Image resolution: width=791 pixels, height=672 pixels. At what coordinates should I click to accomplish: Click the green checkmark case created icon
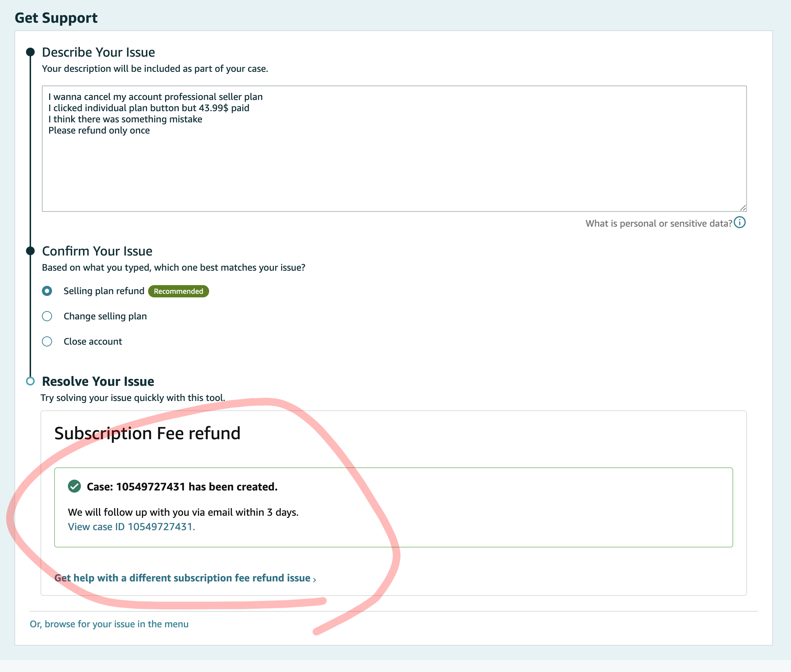tap(74, 486)
